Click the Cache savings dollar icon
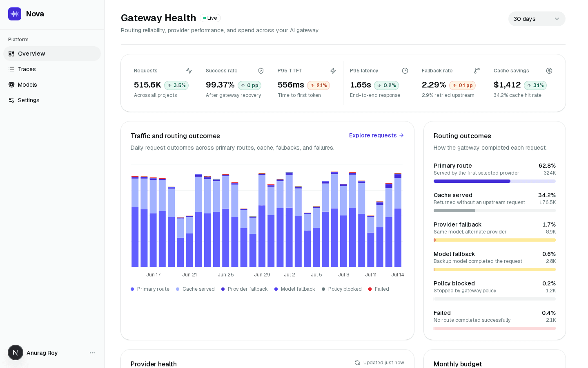Viewport: 588px width, 368px height. click(549, 71)
